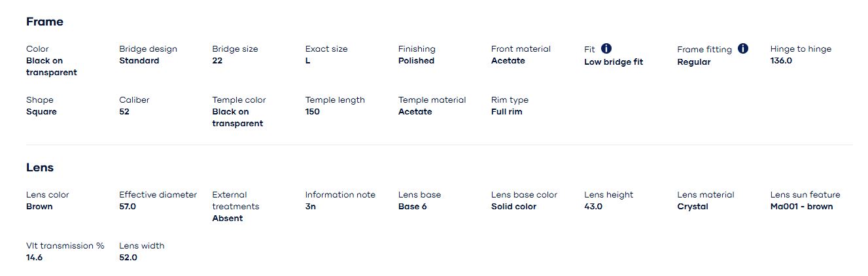The image size is (868, 276).
Task: Click the Effective diameter 57.0 value
Action: 128,207
